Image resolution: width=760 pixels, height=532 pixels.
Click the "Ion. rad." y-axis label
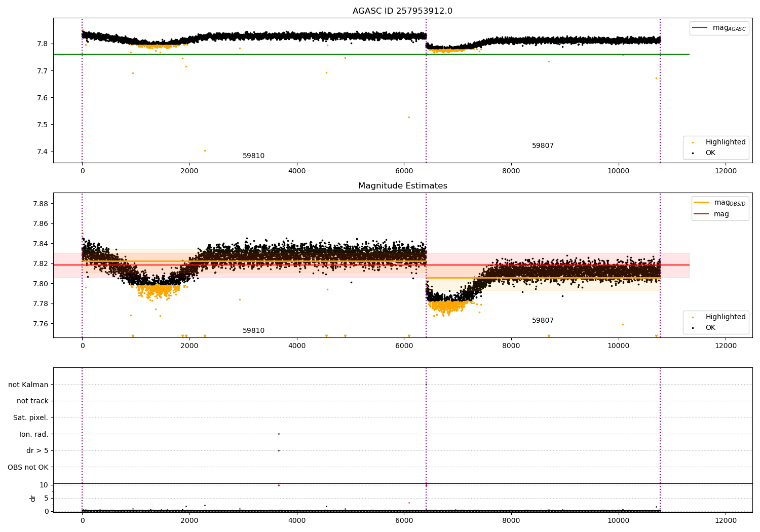click(x=34, y=435)
